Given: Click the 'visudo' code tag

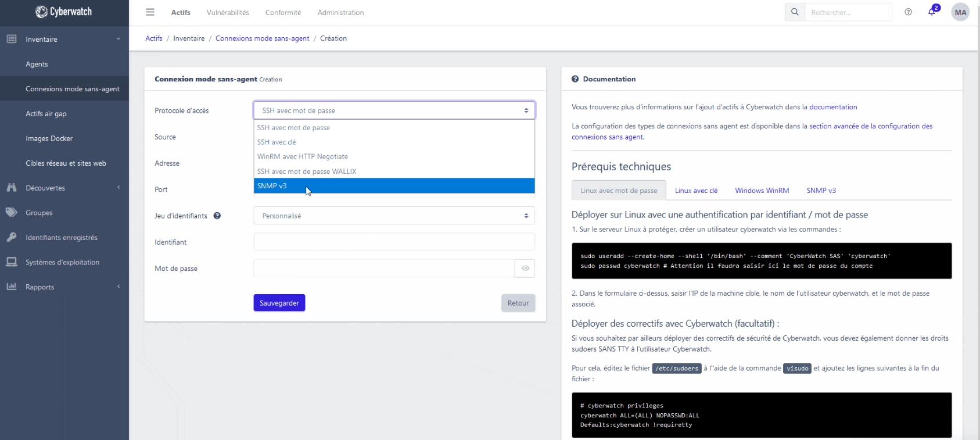Looking at the screenshot, I should click(798, 369).
